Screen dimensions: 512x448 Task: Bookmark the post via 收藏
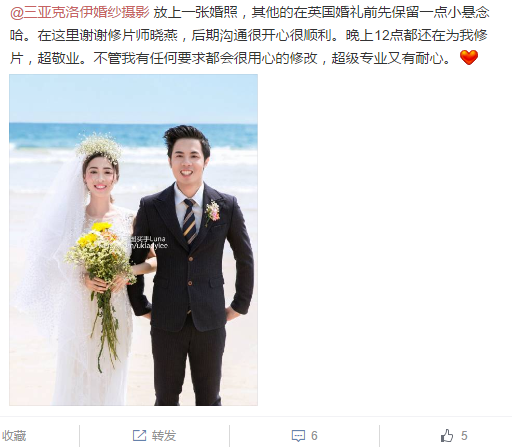pyautogui.click(x=14, y=436)
